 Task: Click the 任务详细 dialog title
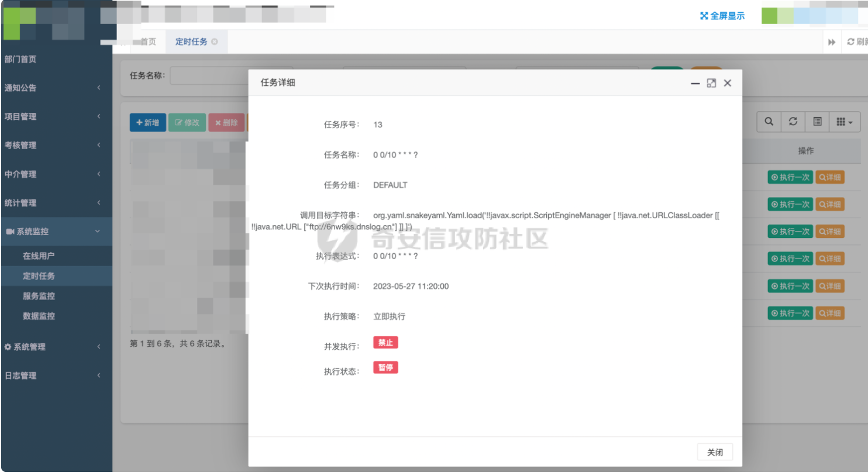[278, 82]
